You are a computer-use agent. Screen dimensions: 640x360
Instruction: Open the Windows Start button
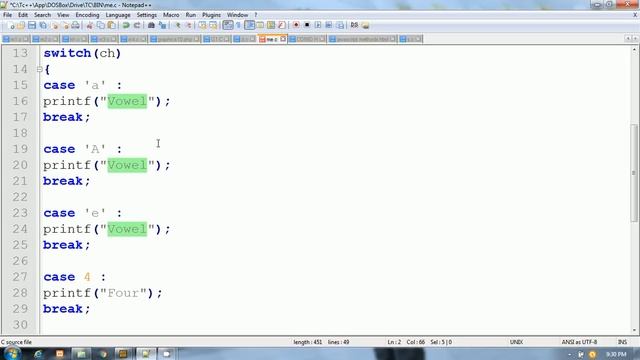[x=12, y=353]
